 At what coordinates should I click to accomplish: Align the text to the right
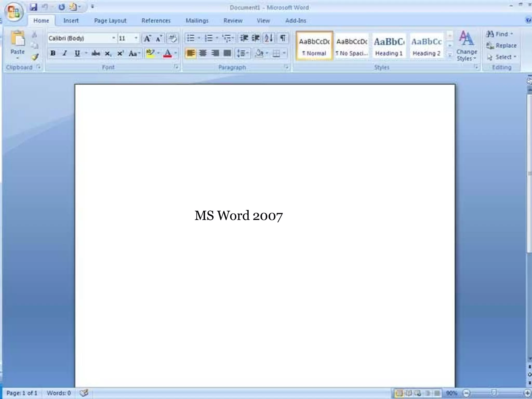click(x=215, y=53)
